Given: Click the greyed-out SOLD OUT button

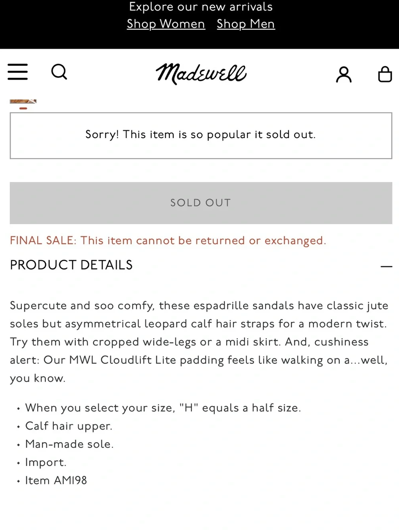Looking at the screenshot, I should (x=201, y=203).
